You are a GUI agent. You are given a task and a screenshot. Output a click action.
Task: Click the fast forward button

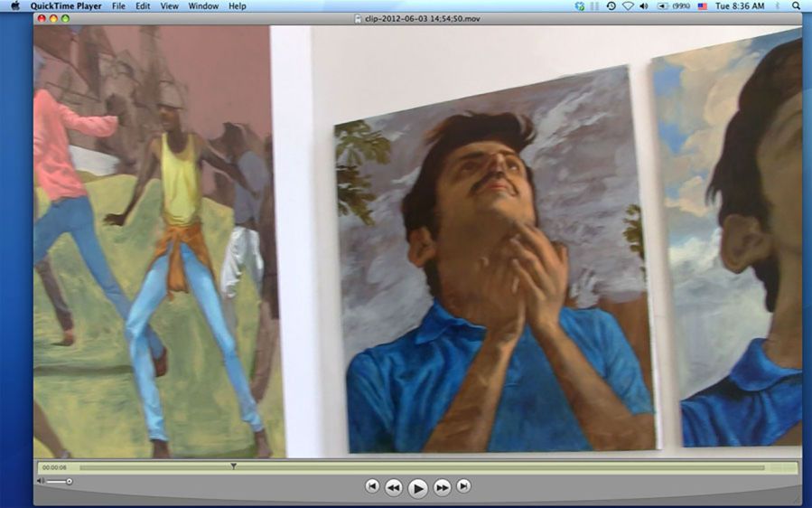442,487
